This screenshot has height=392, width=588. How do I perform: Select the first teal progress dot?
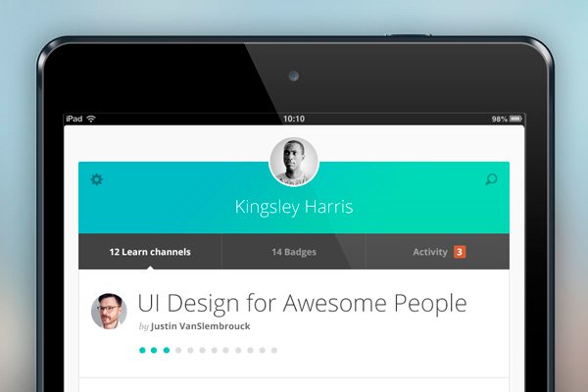[142, 351]
